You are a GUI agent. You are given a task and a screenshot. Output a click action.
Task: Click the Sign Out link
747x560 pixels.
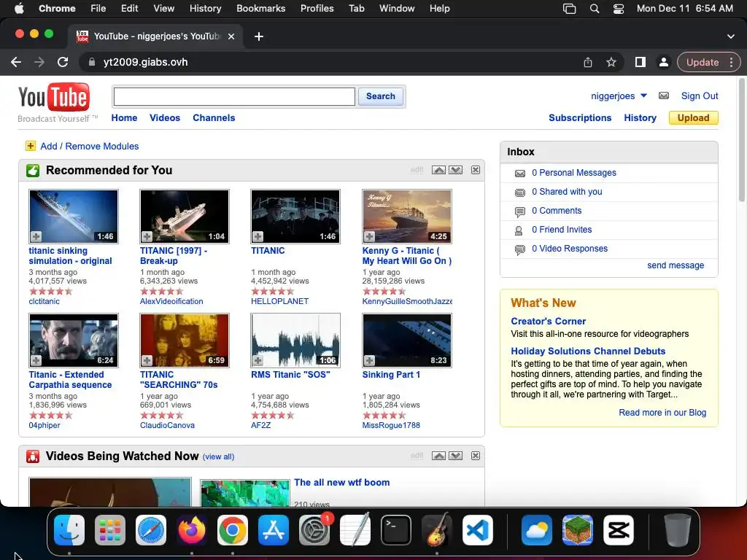[x=700, y=96]
